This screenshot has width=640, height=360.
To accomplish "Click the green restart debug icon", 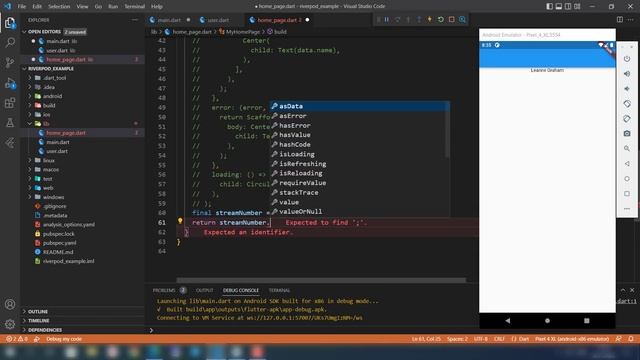I will [440, 20].
